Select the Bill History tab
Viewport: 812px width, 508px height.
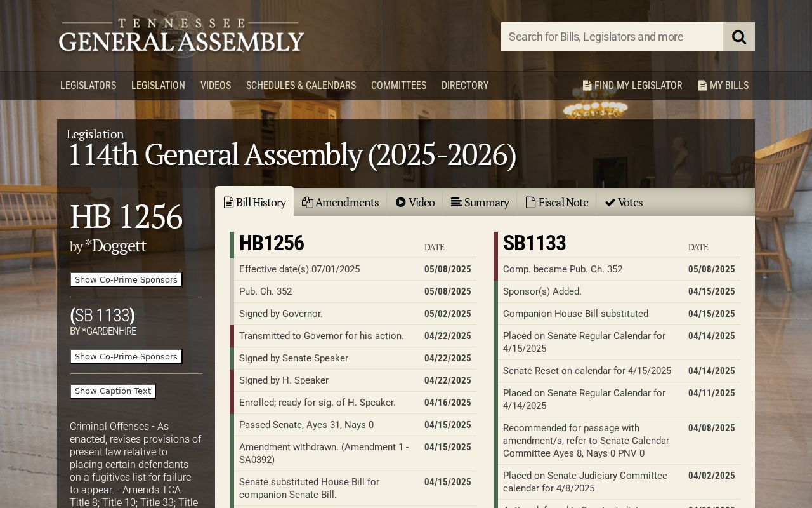254,202
